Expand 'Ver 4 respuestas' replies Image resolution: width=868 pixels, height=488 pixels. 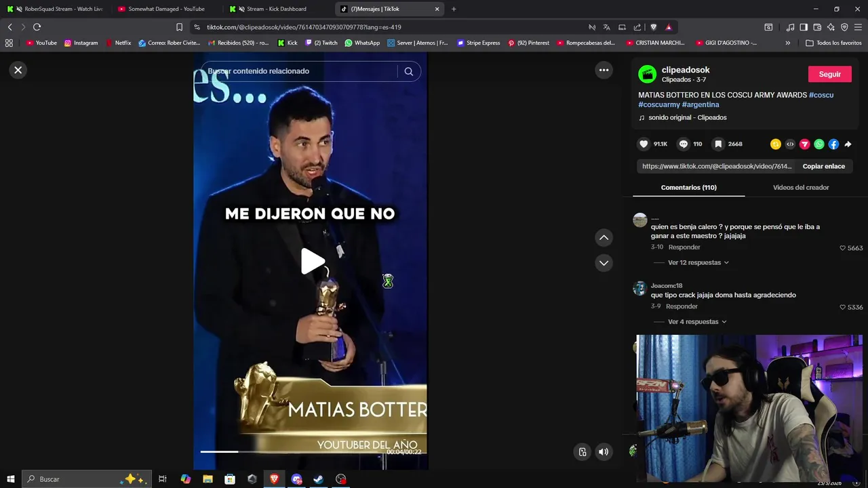click(x=696, y=322)
